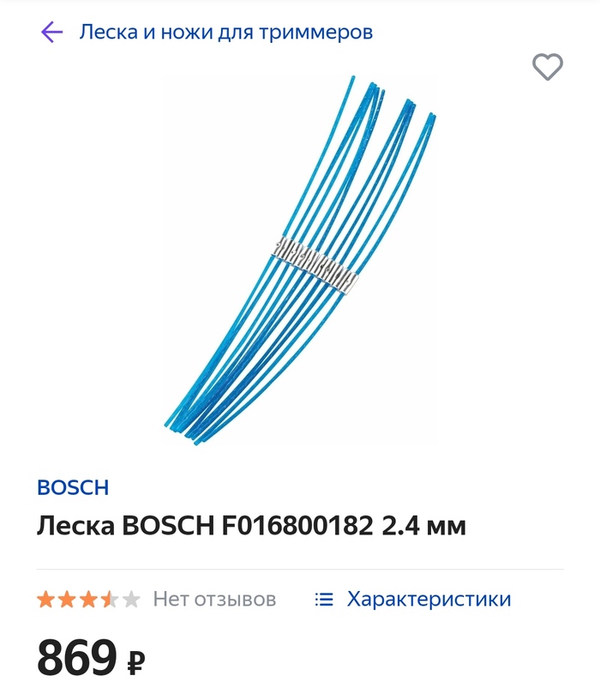This screenshot has width=600, height=700.
Task: Add product to favorites with heart
Action: pyautogui.click(x=548, y=67)
